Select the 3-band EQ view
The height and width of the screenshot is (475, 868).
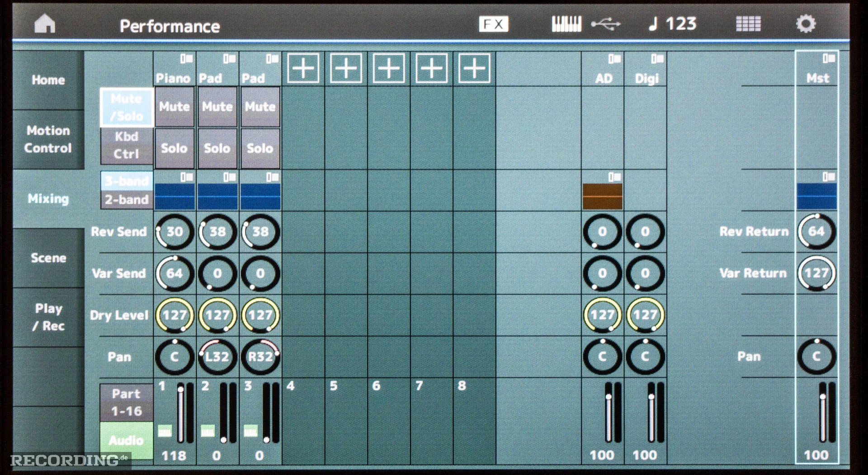coord(127,181)
